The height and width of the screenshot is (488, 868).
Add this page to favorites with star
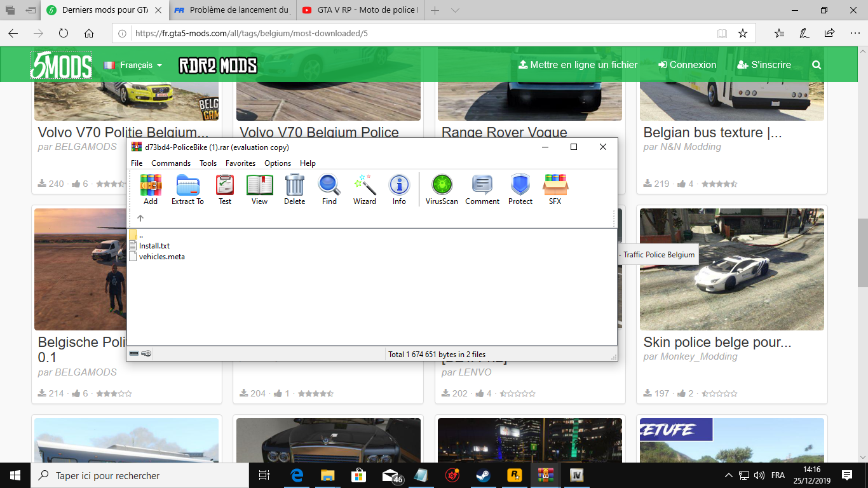pos(742,33)
